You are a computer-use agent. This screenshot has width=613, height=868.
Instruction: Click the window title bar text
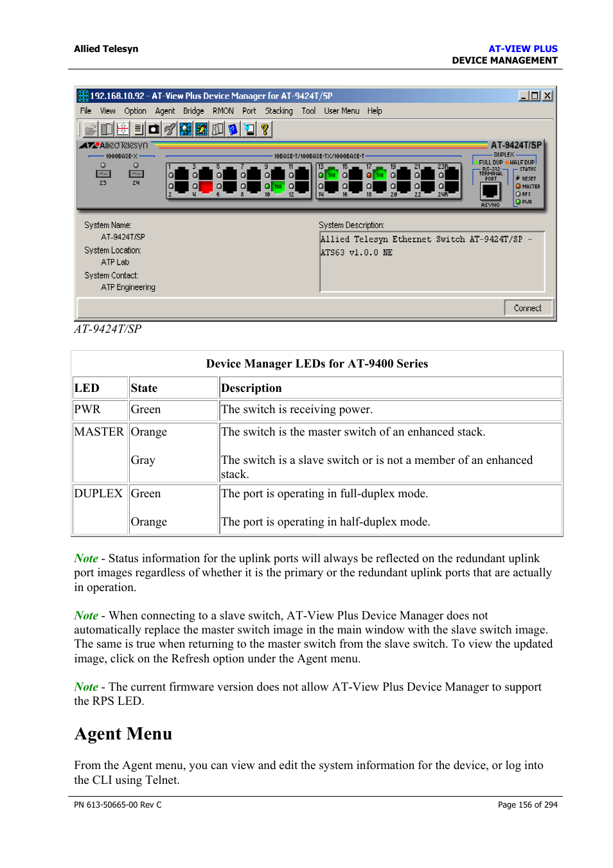[x=211, y=96]
